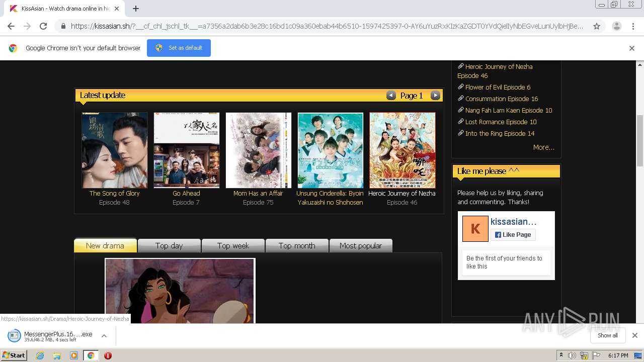This screenshot has width=644, height=362.
Task: Open Heroic Journey of Nezha title link
Action: (x=402, y=193)
